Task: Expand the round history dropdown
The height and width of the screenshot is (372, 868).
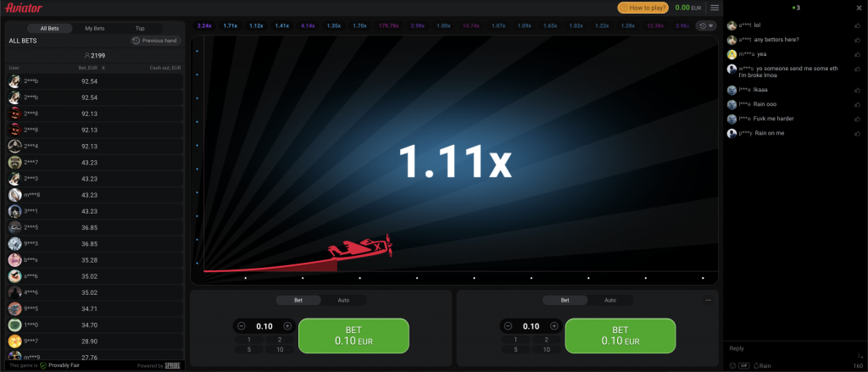Action: [x=706, y=25]
